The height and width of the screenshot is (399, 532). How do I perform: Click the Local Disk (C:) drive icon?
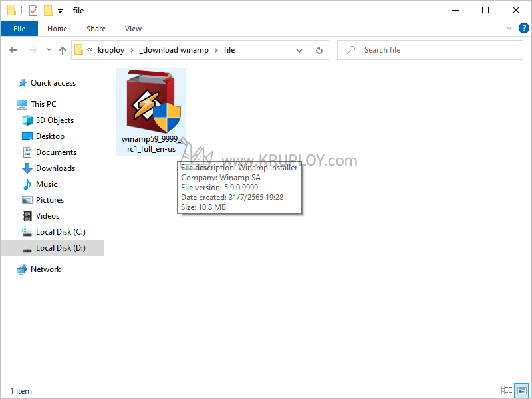[x=27, y=232]
